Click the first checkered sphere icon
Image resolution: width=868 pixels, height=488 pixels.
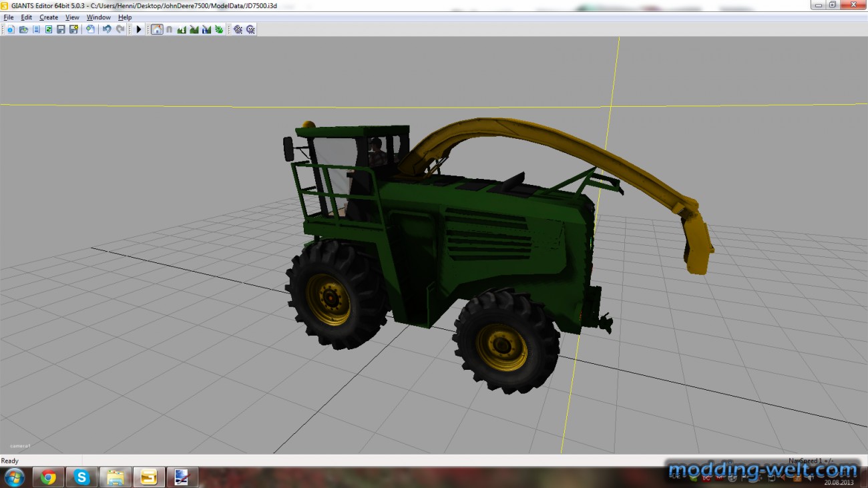(x=238, y=29)
